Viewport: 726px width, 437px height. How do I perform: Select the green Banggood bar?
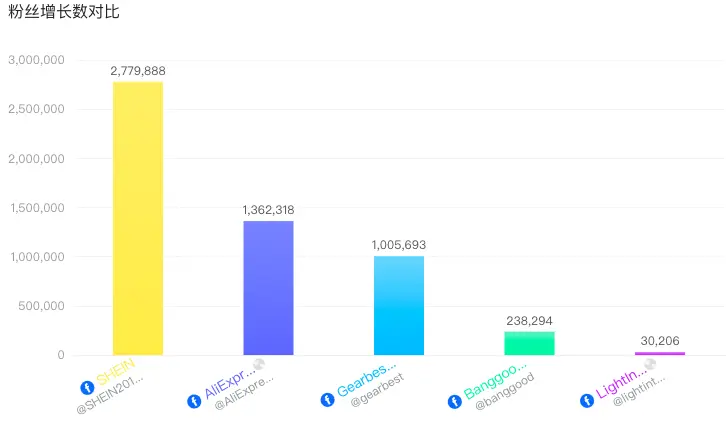click(x=529, y=343)
